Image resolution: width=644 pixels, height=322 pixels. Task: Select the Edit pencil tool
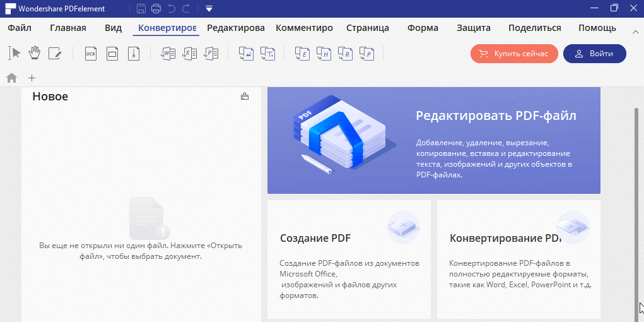click(55, 54)
